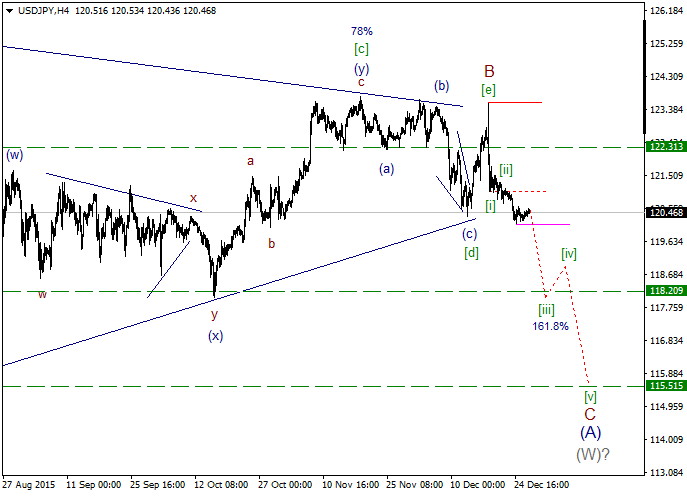Click the USDJPY,H4 chart title text
The height and width of the screenshot is (496, 687).
tap(44, 11)
